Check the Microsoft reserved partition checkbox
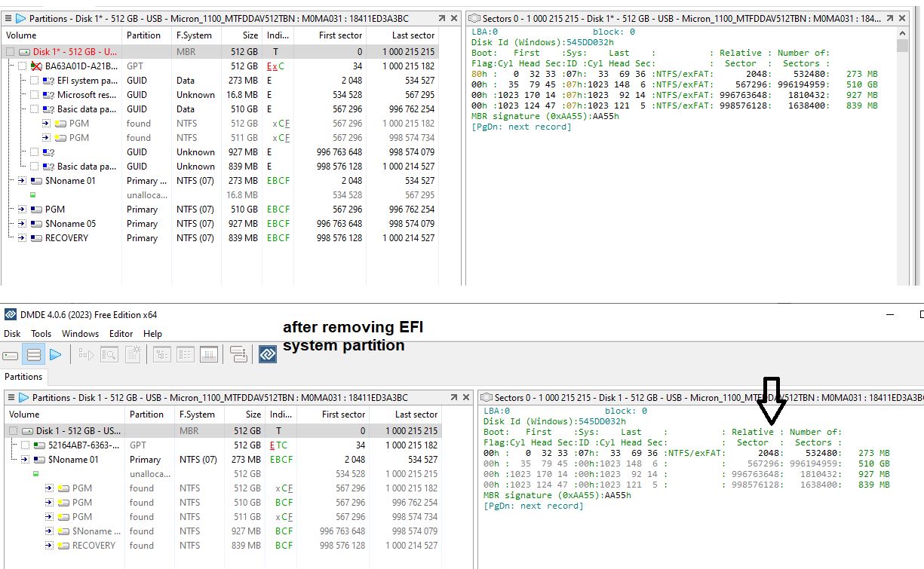 coord(35,95)
